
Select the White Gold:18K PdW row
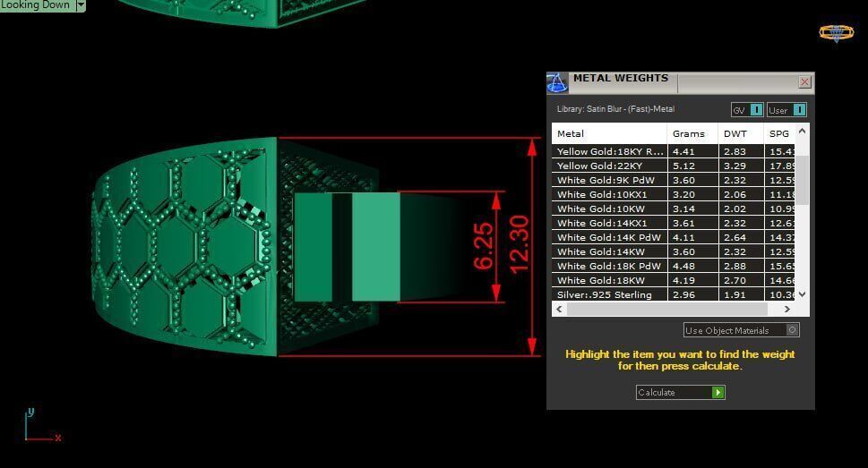tap(673, 266)
